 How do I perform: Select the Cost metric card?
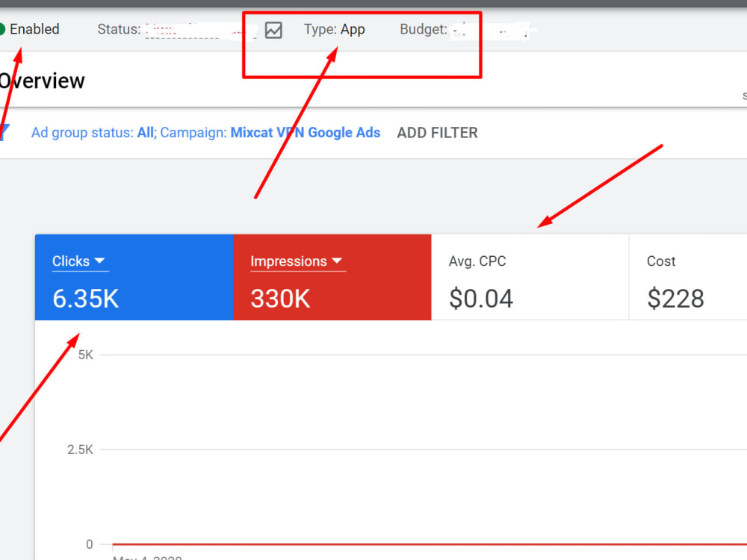tap(688, 277)
